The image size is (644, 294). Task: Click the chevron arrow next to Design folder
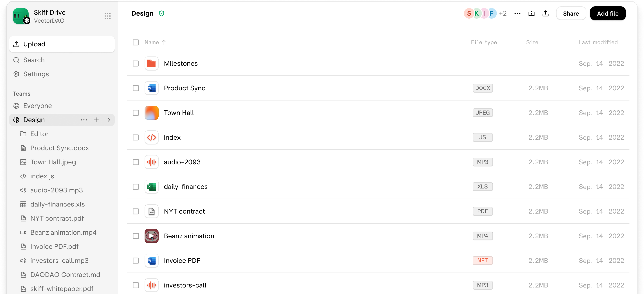109,120
